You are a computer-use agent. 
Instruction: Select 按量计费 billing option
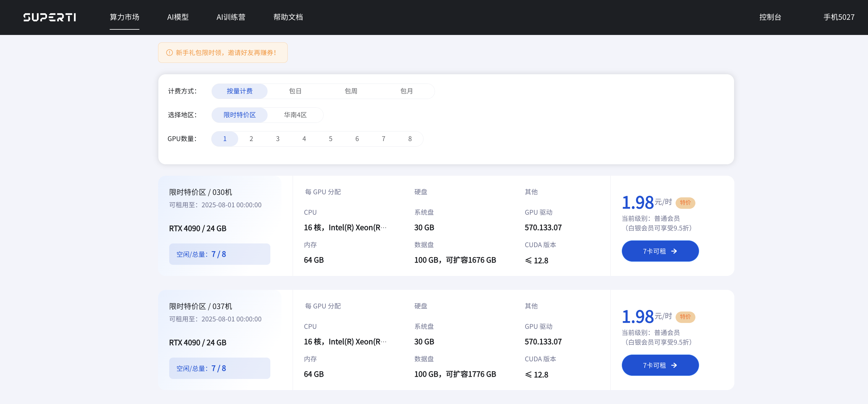coord(239,91)
